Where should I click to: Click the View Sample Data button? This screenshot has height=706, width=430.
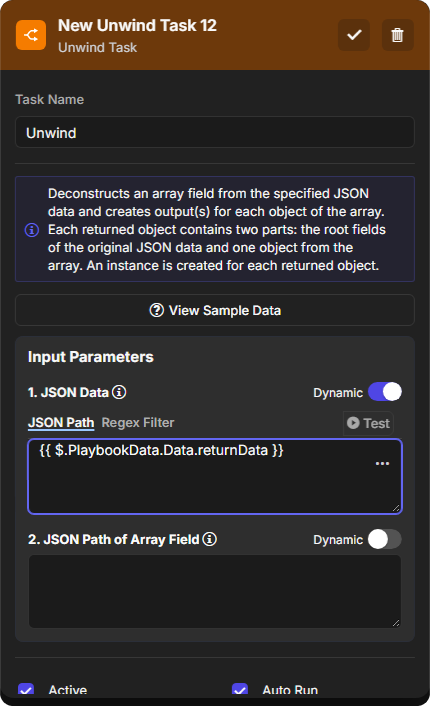[x=215, y=310]
